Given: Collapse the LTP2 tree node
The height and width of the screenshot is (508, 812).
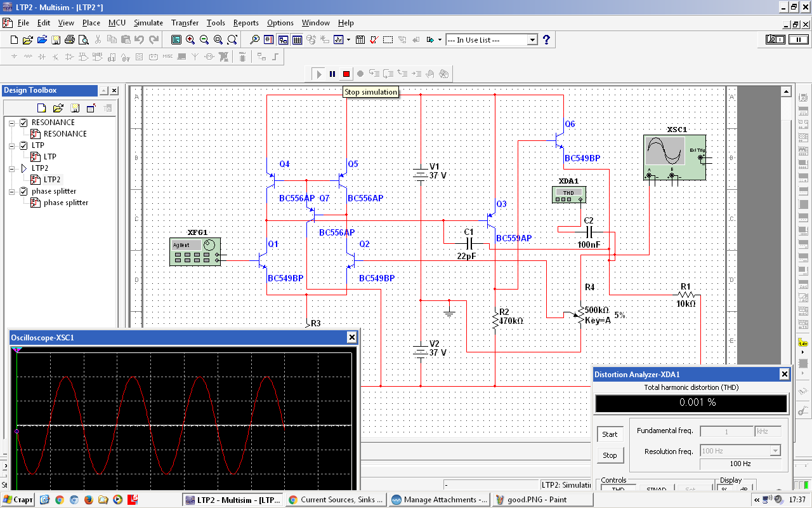Looking at the screenshot, I should [x=12, y=168].
